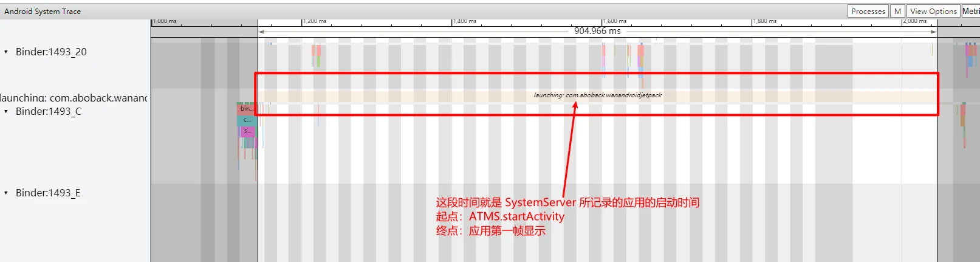The image size is (980, 262).
Task: Collapse the Binder:1493_20 track arrow
Action: coord(6,52)
